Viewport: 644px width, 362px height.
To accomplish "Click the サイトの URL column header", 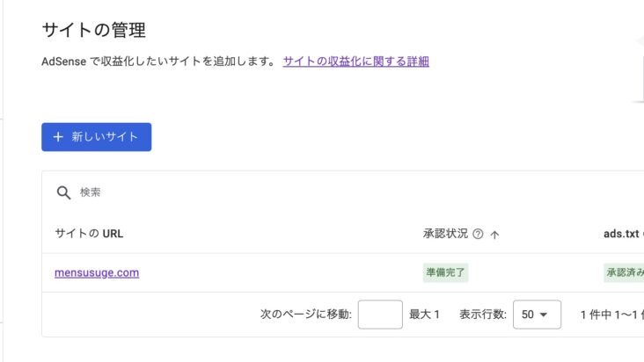I will [x=87, y=234].
